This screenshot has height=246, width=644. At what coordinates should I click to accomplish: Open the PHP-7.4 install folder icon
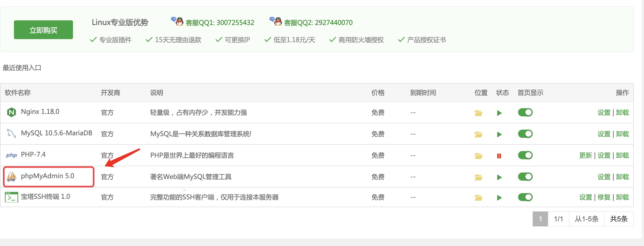pyautogui.click(x=478, y=156)
